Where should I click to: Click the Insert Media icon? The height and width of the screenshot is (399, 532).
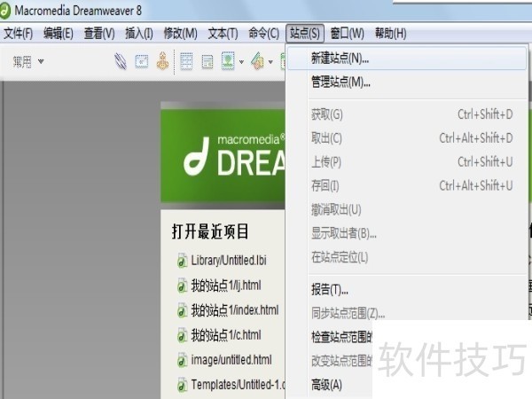pos(257,61)
